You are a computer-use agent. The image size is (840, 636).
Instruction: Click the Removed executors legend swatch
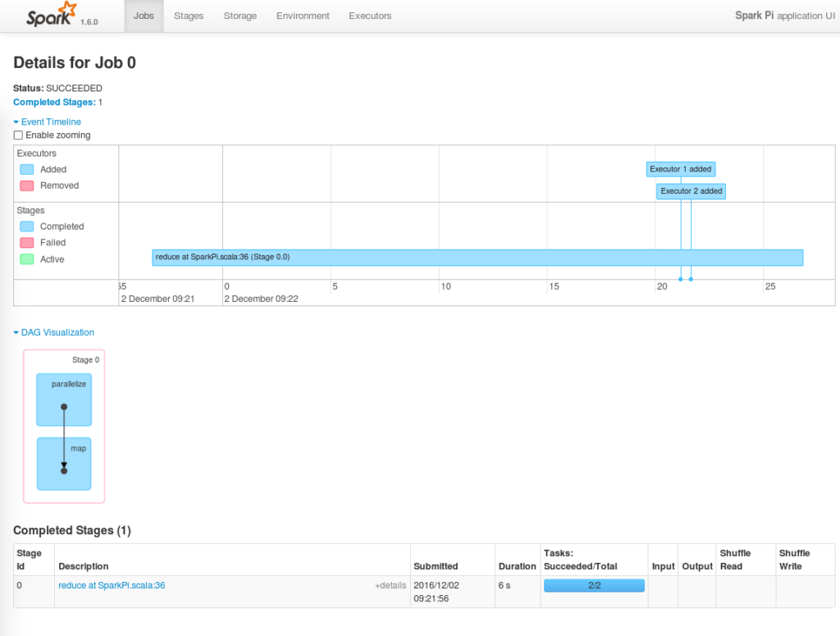tap(27, 185)
